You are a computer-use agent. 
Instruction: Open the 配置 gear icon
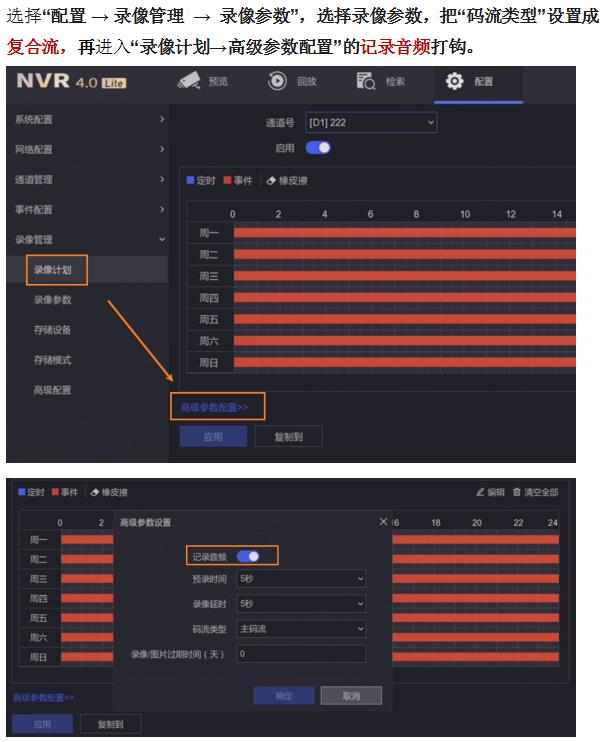(454, 81)
